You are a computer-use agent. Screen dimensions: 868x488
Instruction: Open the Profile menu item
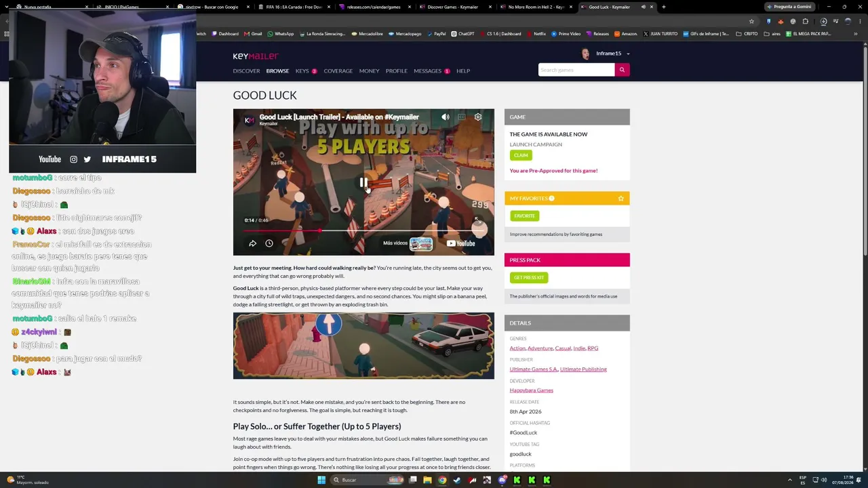[x=397, y=70]
